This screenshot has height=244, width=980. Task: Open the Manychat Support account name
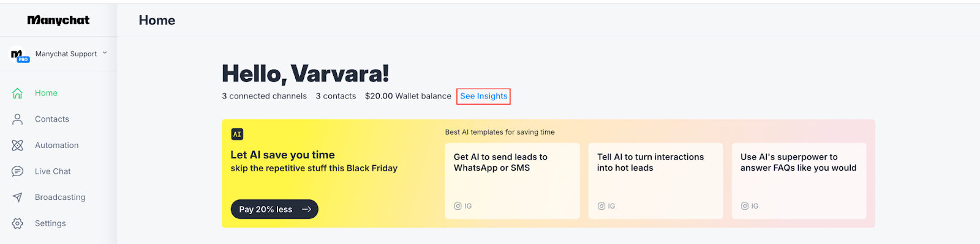pos(66,54)
